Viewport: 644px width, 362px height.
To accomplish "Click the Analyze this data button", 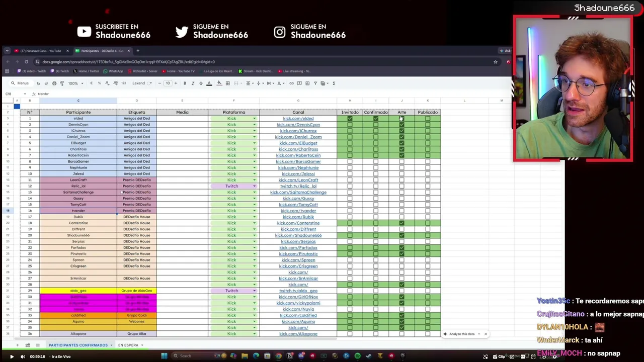I will [461, 334].
